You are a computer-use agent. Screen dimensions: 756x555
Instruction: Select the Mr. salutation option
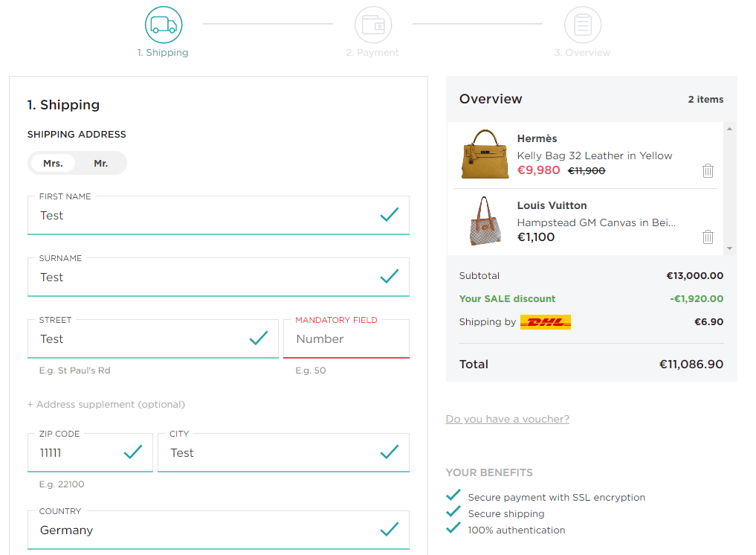coord(101,163)
